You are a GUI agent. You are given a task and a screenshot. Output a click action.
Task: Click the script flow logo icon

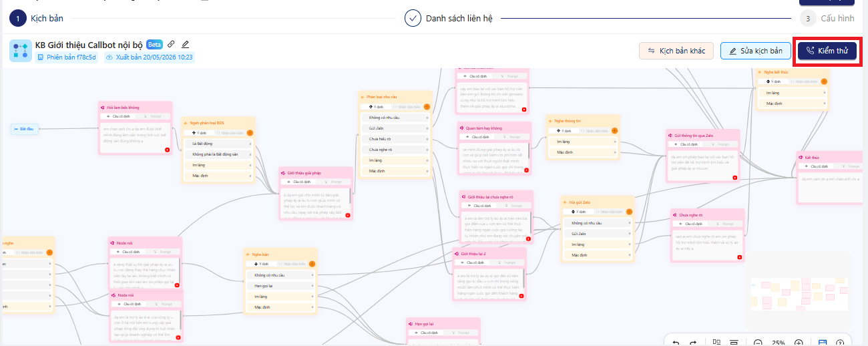(19, 51)
